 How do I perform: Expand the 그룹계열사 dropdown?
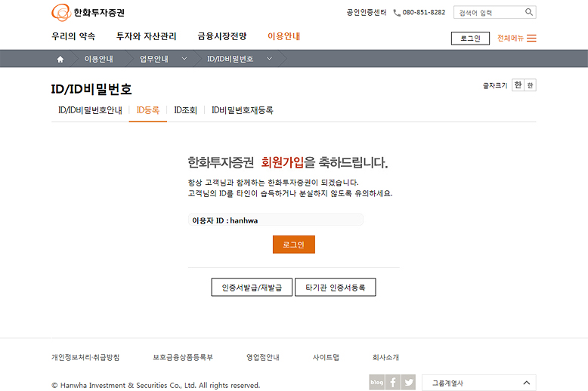point(479,383)
